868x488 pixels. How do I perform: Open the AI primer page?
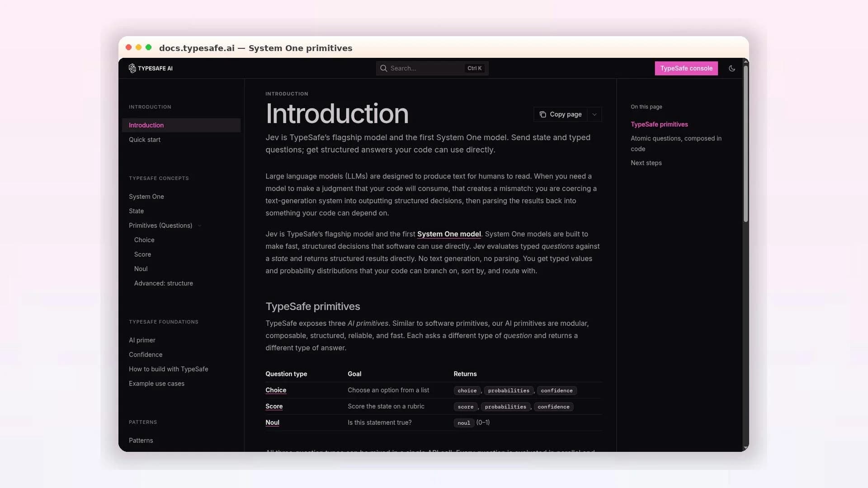click(x=142, y=340)
